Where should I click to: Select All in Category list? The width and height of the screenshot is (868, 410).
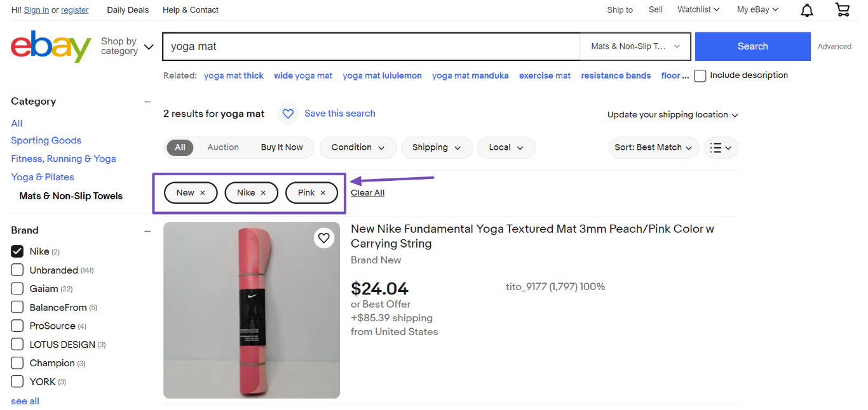click(x=17, y=123)
